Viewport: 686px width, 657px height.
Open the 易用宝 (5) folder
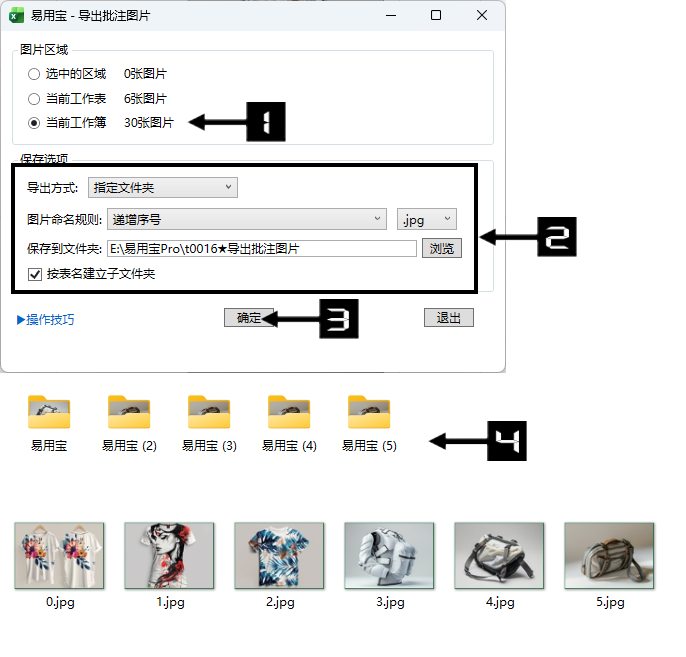pos(369,413)
